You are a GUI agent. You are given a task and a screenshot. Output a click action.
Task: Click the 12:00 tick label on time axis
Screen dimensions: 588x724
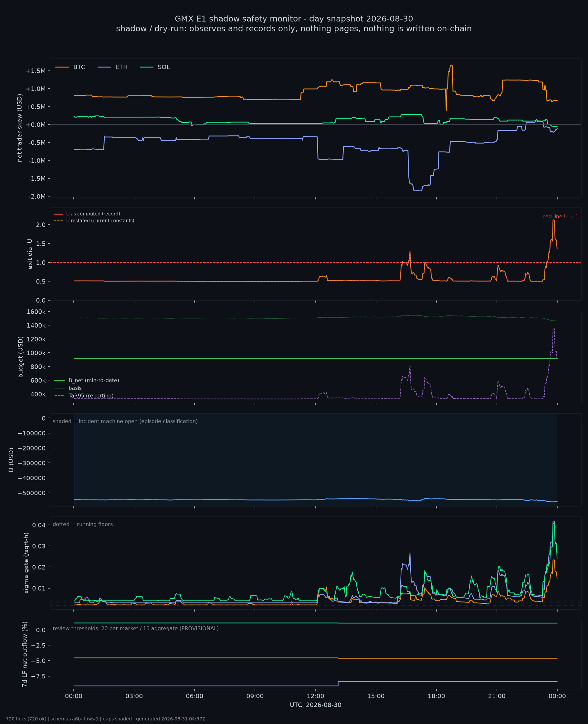point(315,696)
